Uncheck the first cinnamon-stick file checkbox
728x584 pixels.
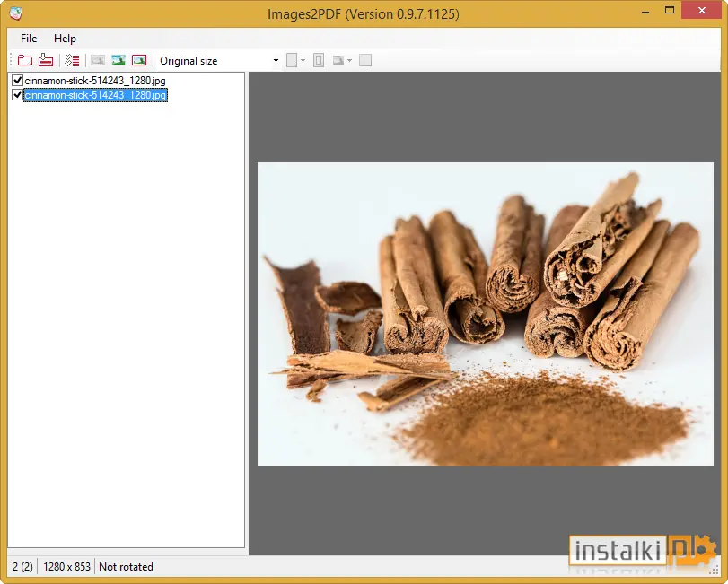[18, 80]
